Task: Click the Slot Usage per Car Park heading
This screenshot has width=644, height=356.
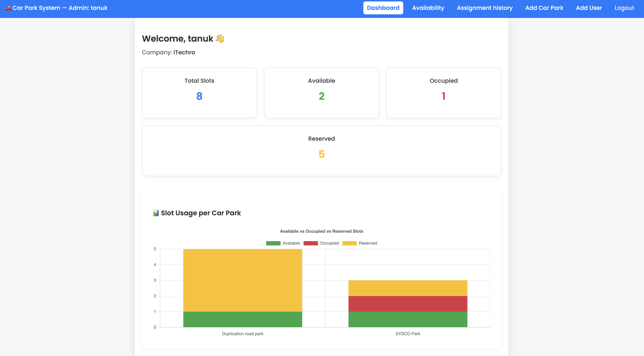Action: [201, 213]
